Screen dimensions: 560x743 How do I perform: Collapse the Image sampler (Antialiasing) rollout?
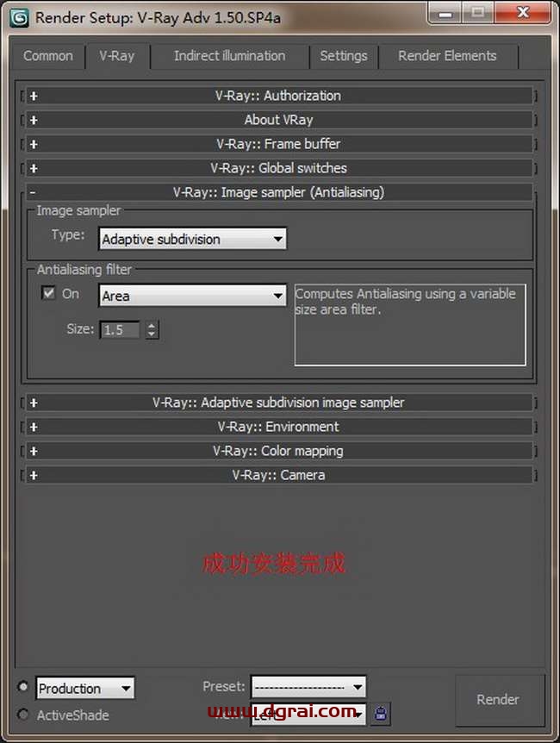coord(278,192)
